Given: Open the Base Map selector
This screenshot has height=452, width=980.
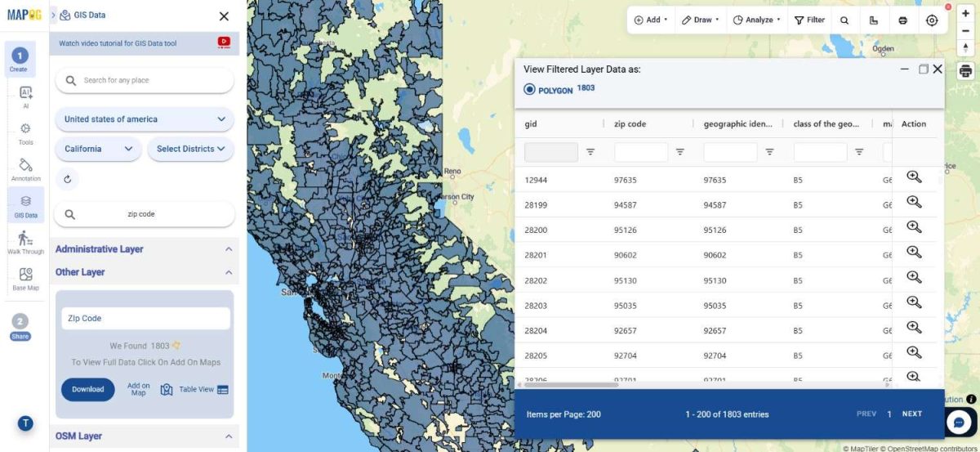Looking at the screenshot, I should (25, 279).
